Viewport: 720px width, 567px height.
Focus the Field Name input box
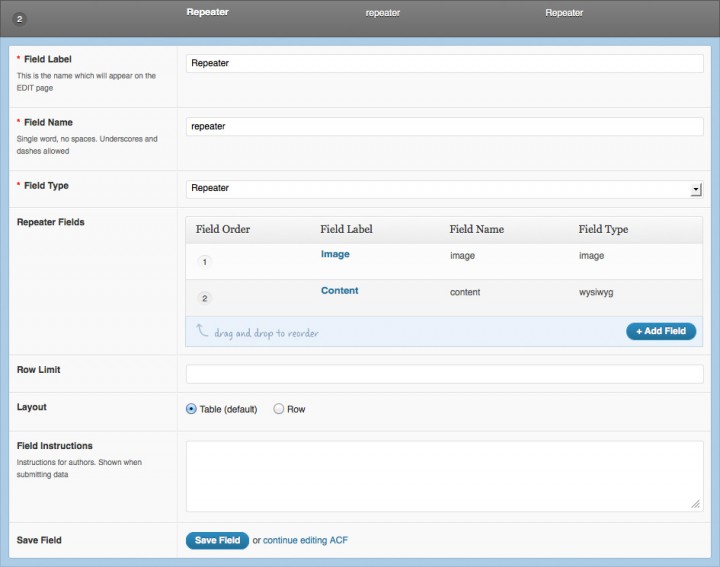click(x=444, y=126)
